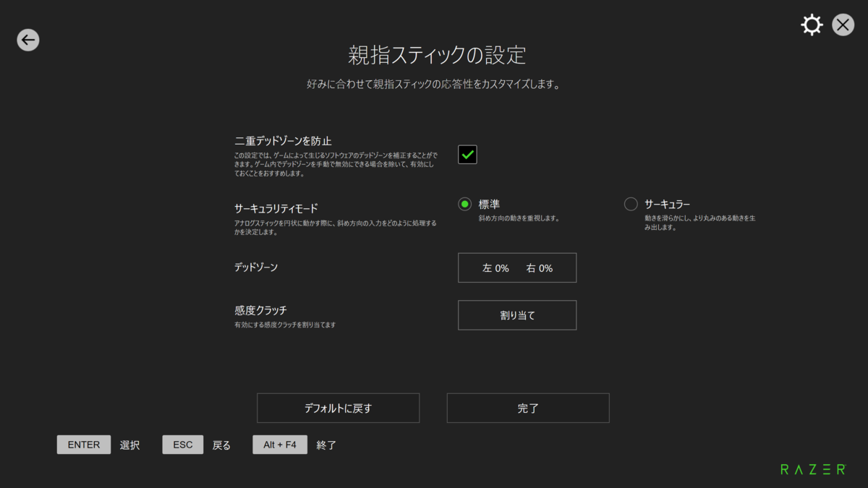Click the 割り当て button for 感度クラッチ

(517, 315)
